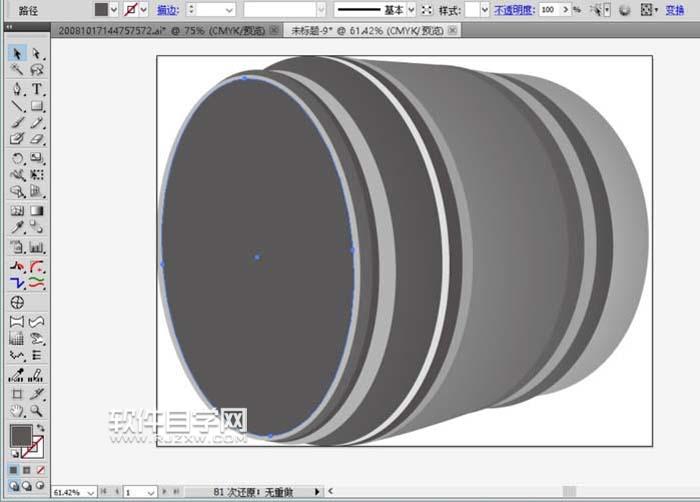This screenshot has height=502, width=700.
Task: Select the Hand tool
Action: coord(17,411)
